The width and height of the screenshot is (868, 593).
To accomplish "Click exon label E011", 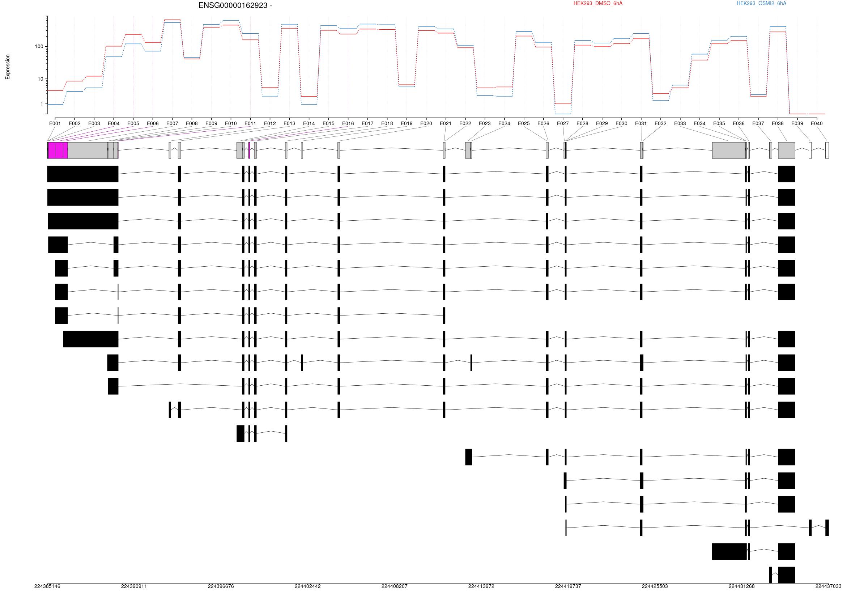I will click(x=250, y=123).
